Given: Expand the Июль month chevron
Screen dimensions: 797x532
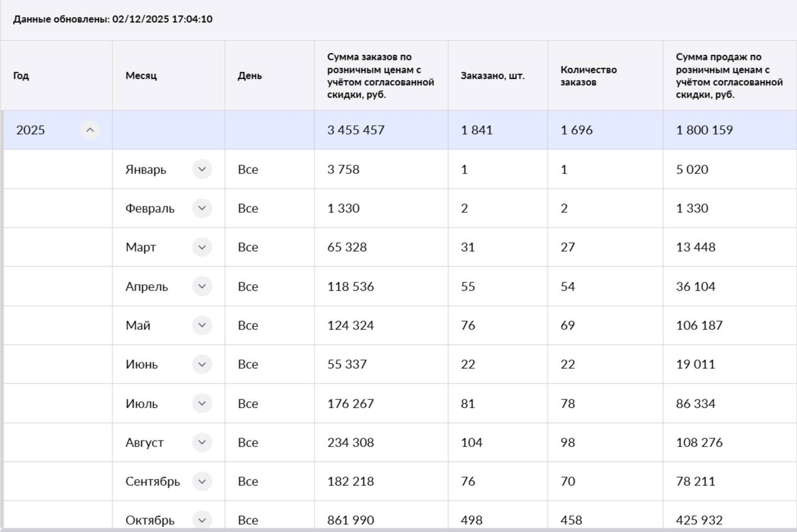Looking at the screenshot, I should [202, 403].
